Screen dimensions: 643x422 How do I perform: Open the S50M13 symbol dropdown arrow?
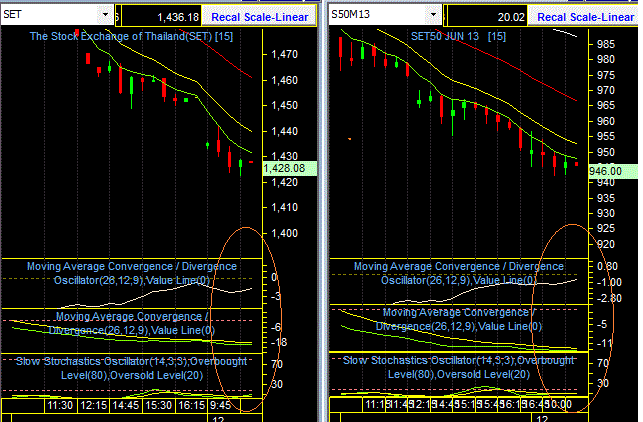click(x=433, y=15)
